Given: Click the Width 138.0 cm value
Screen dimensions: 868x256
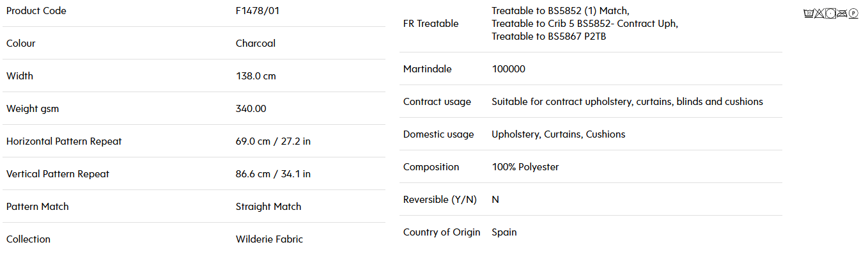Looking at the screenshot, I should 256,76.
